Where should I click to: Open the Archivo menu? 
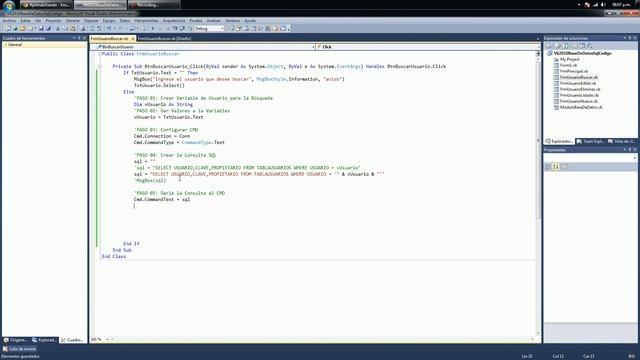tap(9, 20)
